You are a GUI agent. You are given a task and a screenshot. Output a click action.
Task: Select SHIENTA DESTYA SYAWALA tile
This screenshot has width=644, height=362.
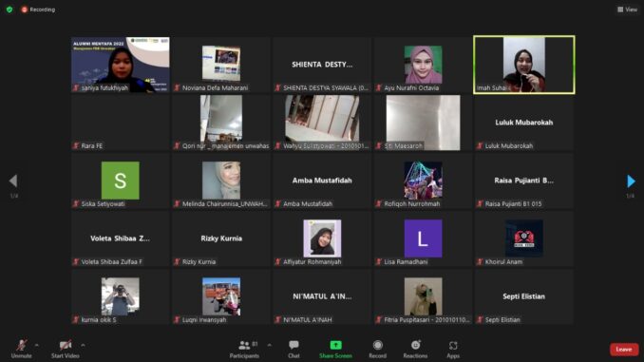tap(322, 65)
